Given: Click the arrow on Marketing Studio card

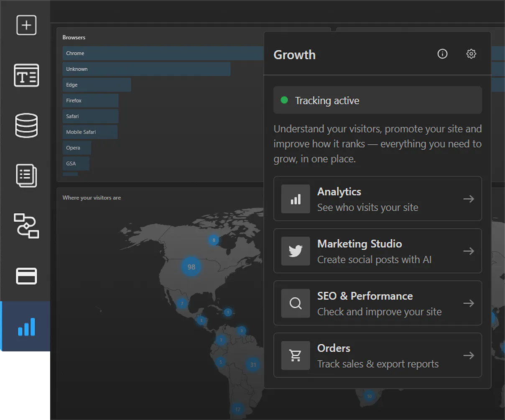Looking at the screenshot, I should click(469, 251).
